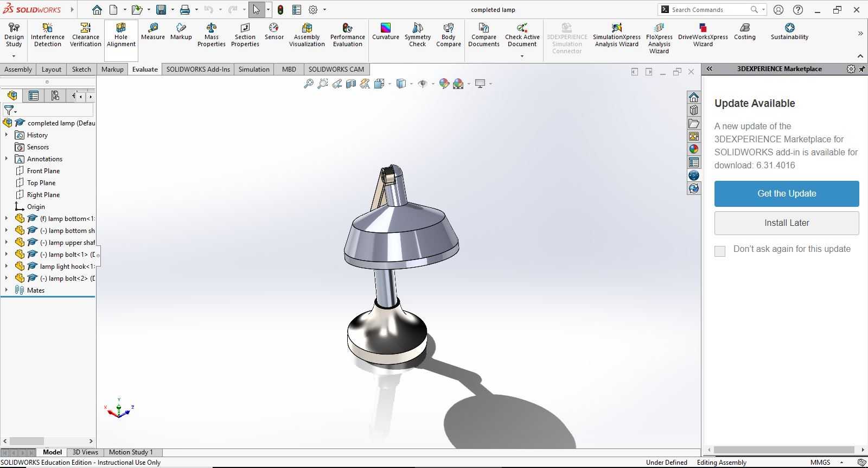Launch DriveWorksXpress Wizard
Screen dimensions: 868x468
coord(703,35)
